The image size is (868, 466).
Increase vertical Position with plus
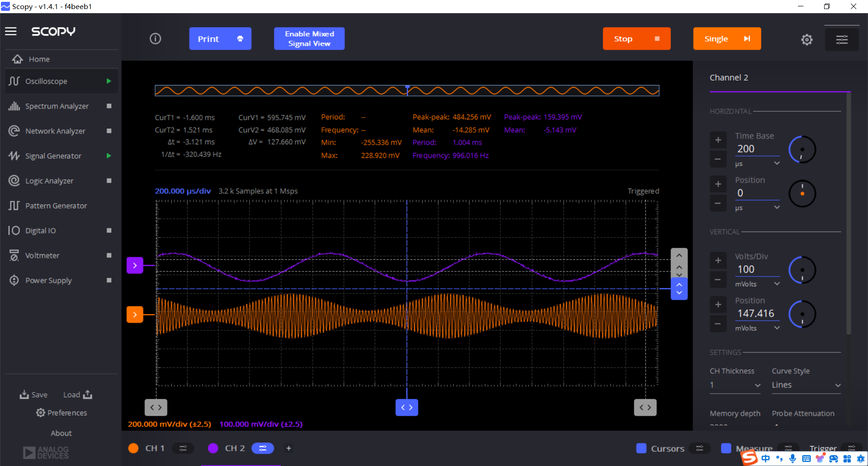click(x=718, y=304)
